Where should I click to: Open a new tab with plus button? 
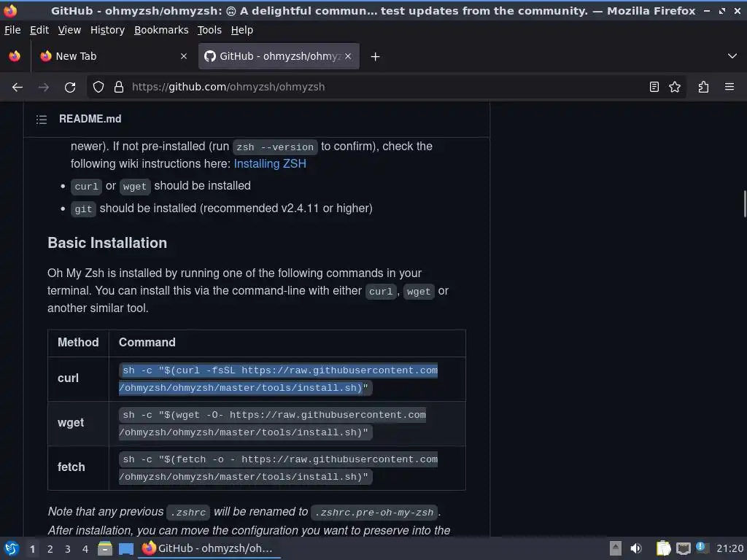[375, 57]
